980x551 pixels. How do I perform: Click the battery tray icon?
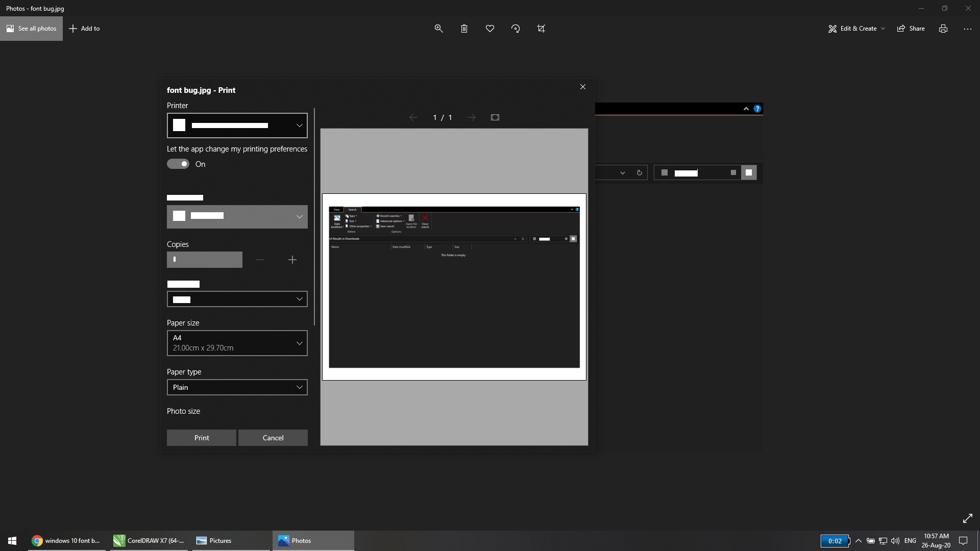coord(871,541)
